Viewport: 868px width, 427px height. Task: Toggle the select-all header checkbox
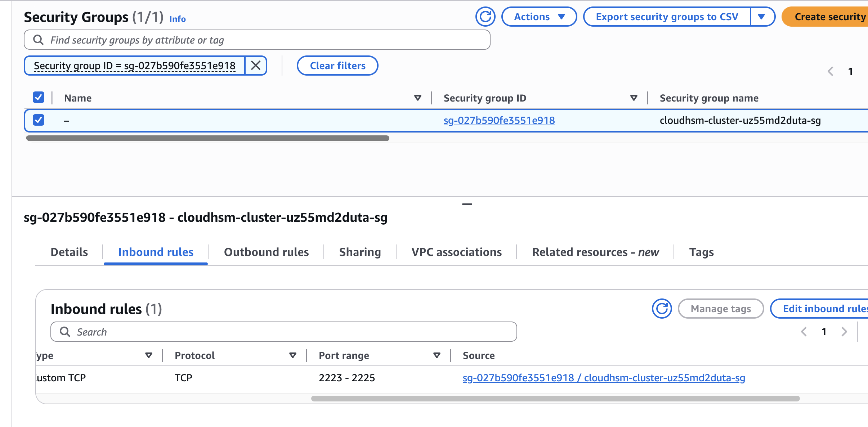(x=39, y=98)
